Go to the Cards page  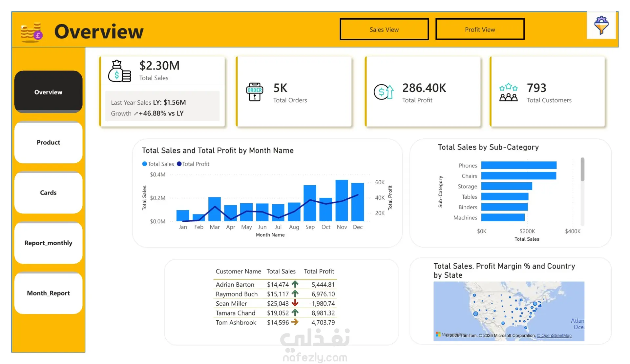click(x=48, y=192)
